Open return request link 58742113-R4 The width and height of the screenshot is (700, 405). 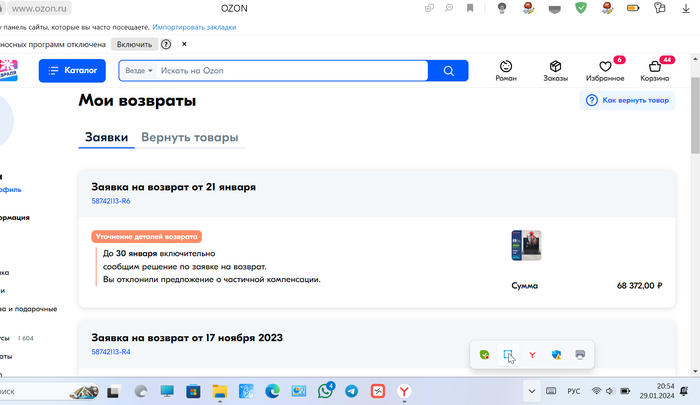(x=111, y=352)
